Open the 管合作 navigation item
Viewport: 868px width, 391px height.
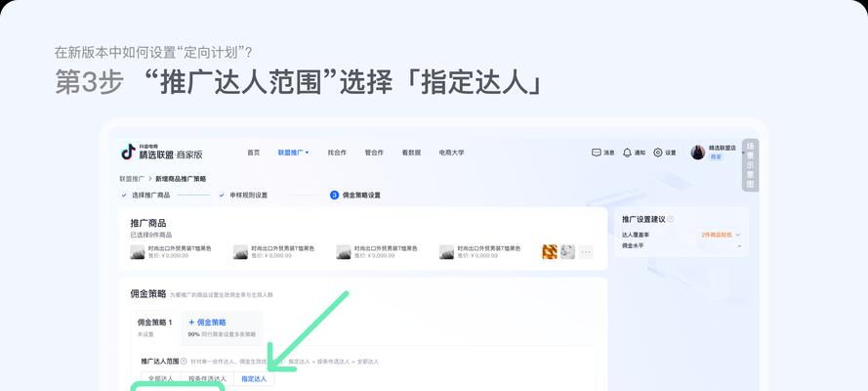pyautogui.click(x=374, y=152)
